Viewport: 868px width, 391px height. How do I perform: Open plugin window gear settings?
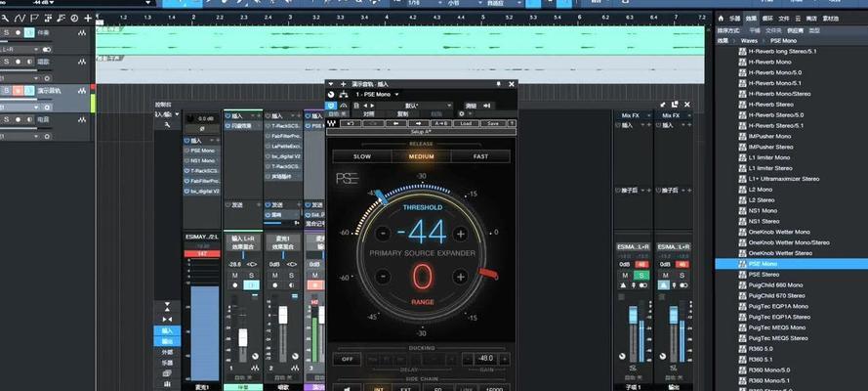463,114
